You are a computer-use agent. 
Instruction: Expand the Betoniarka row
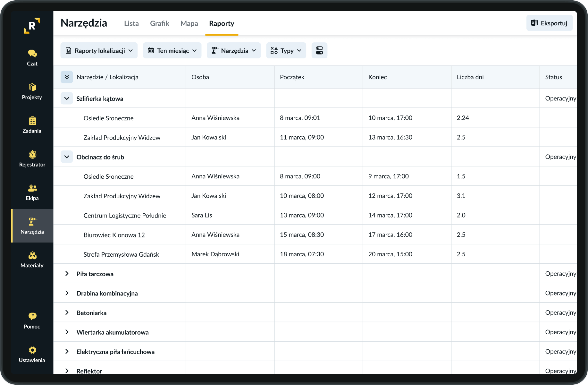67,313
